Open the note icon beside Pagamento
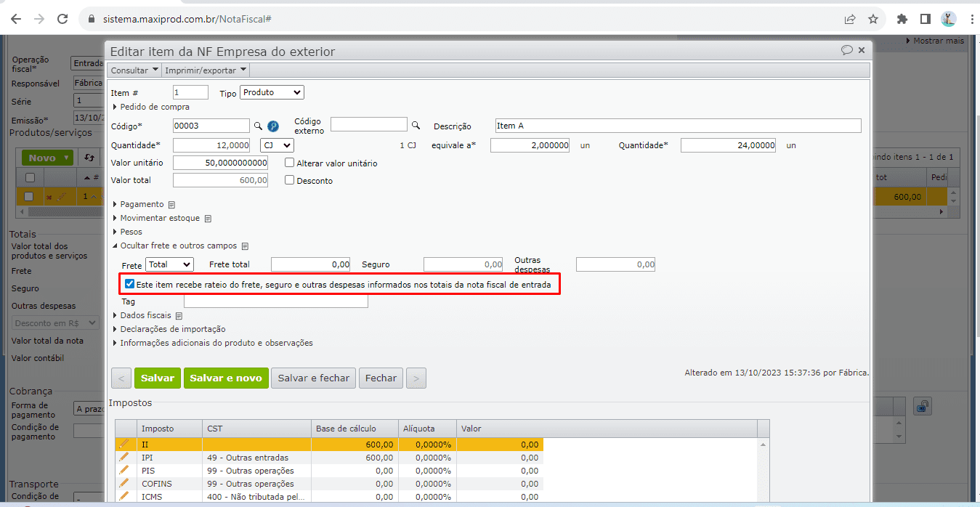This screenshot has height=507, width=980. pos(171,205)
